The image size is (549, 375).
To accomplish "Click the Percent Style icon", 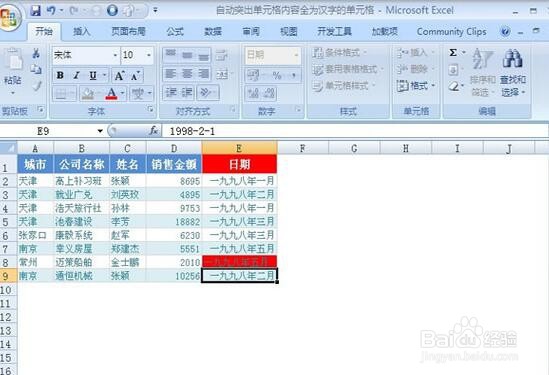I will 277,75.
